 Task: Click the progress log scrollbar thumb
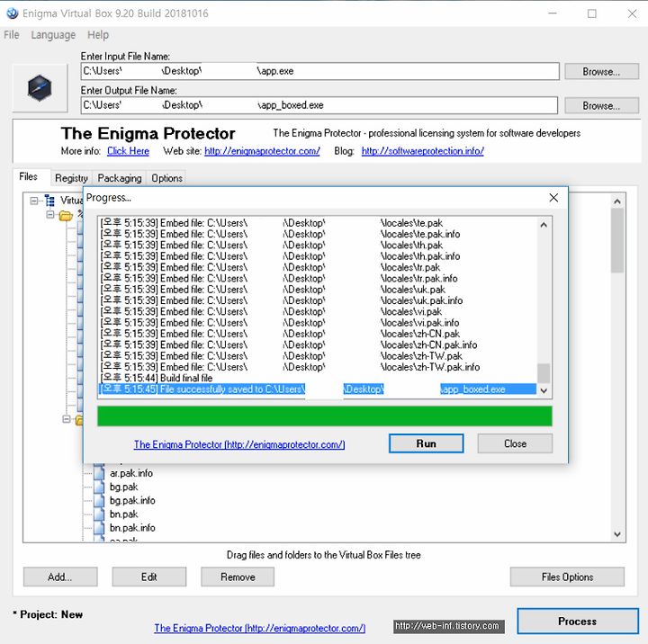pos(544,373)
